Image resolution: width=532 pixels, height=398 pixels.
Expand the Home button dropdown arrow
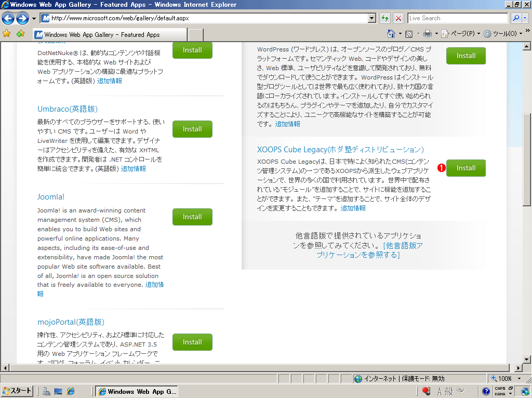click(x=400, y=34)
